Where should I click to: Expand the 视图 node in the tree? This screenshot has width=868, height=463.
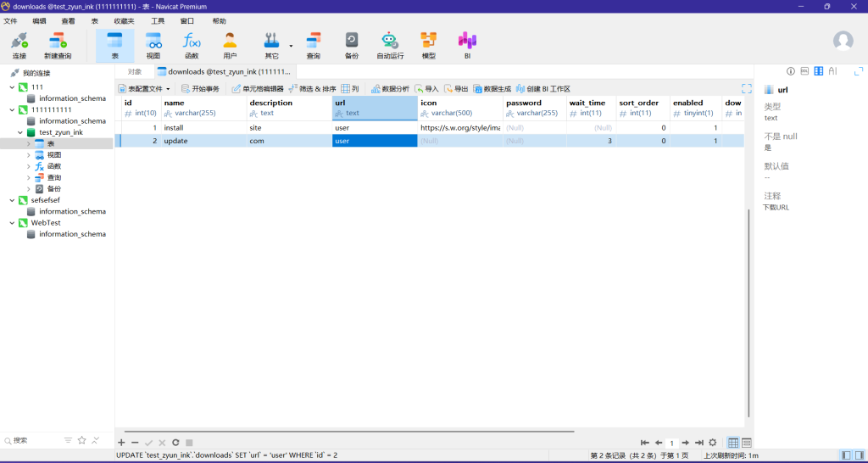(x=28, y=155)
